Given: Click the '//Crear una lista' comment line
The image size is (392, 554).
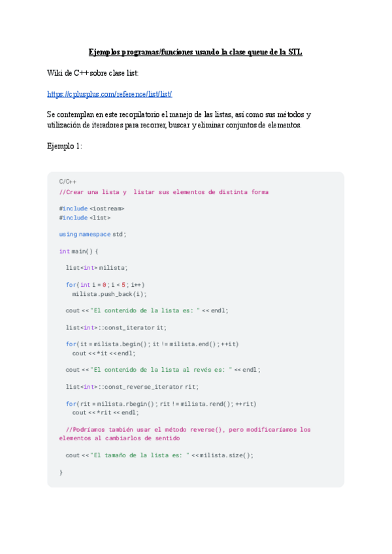Looking at the screenshot, I should point(163,192).
